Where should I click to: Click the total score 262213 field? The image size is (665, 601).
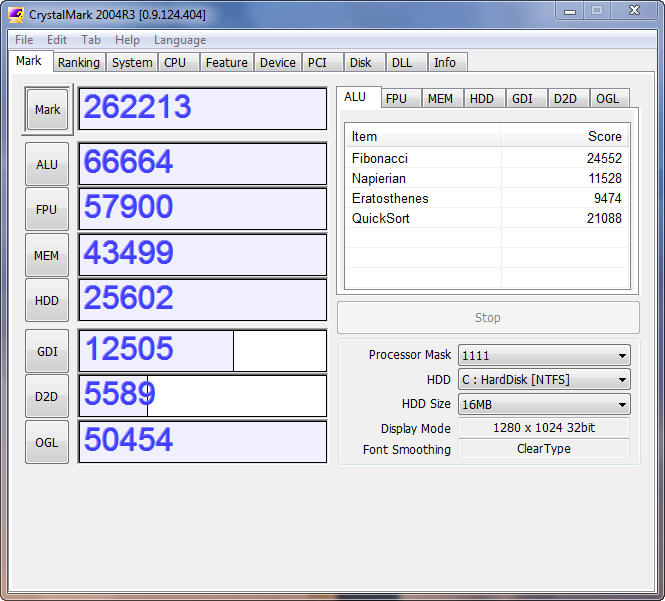203,109
